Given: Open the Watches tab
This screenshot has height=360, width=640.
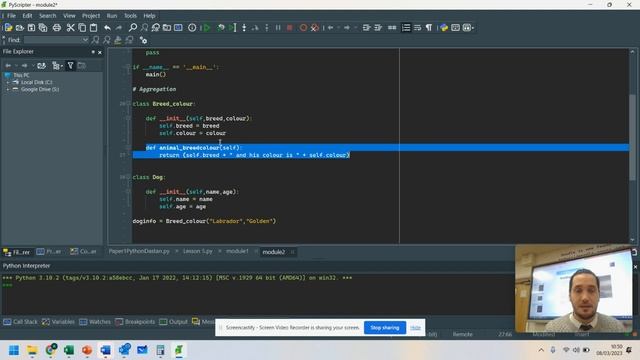Looking at the screenshot, I should click(95, 322).
